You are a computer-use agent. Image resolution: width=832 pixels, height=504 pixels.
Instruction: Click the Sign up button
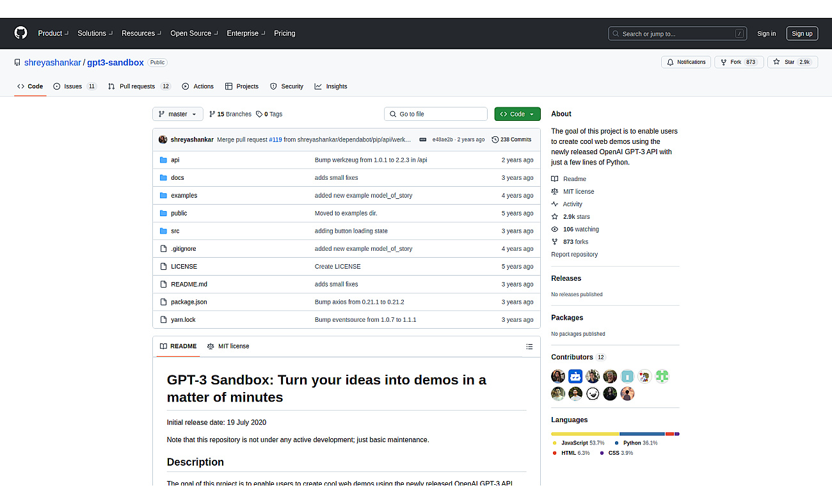[802, 34]
